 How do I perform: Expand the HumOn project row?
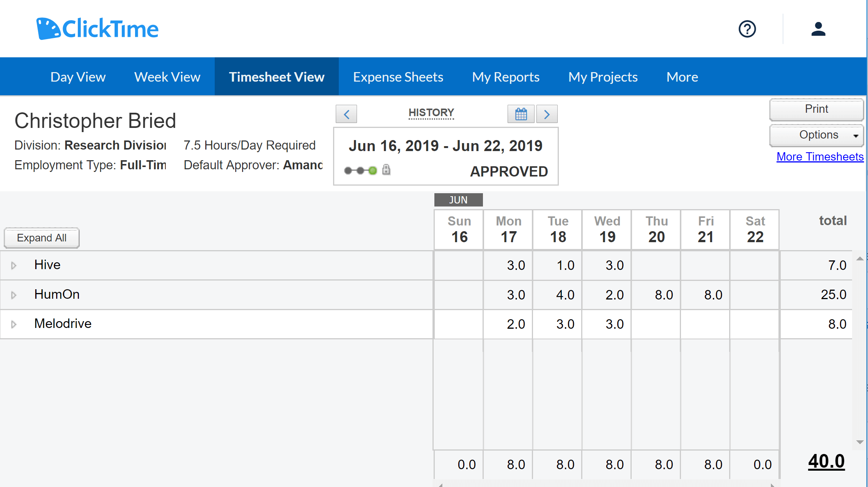pyautogui.click(x=14, y=295)
